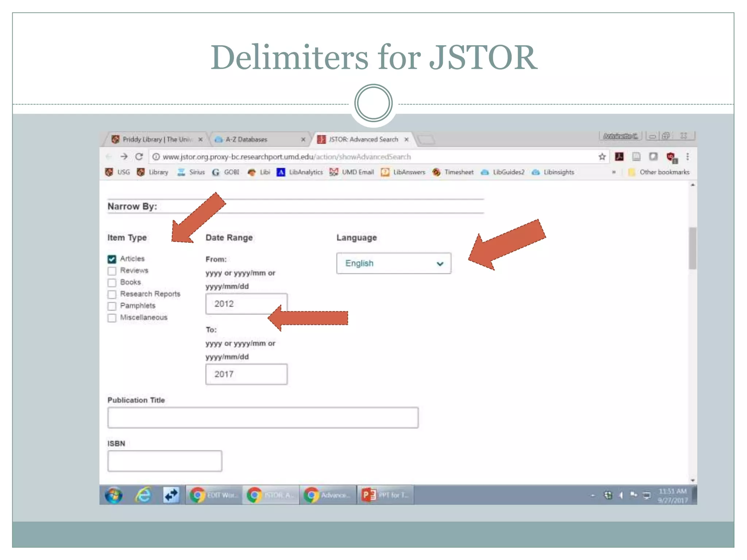Open a new browser tab
The width and height of the screenshot is (747, 560).
tap(426, 139)
